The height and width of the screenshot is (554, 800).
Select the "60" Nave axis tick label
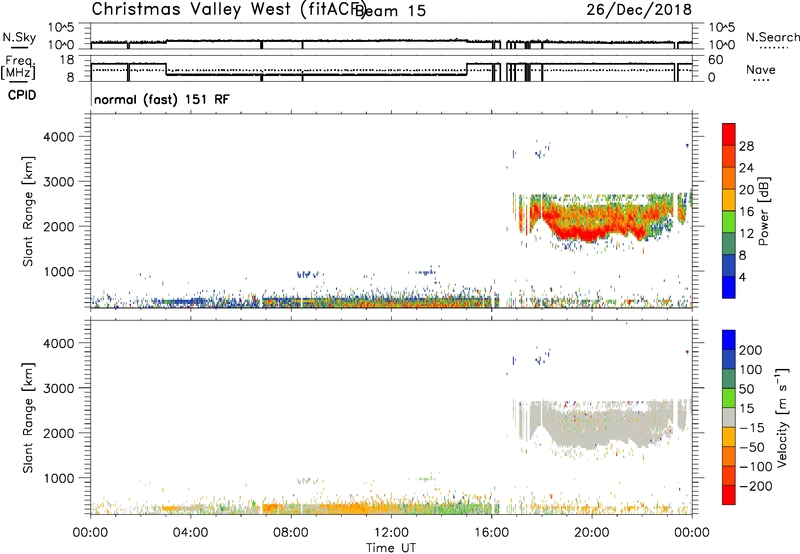pos(715,60)
